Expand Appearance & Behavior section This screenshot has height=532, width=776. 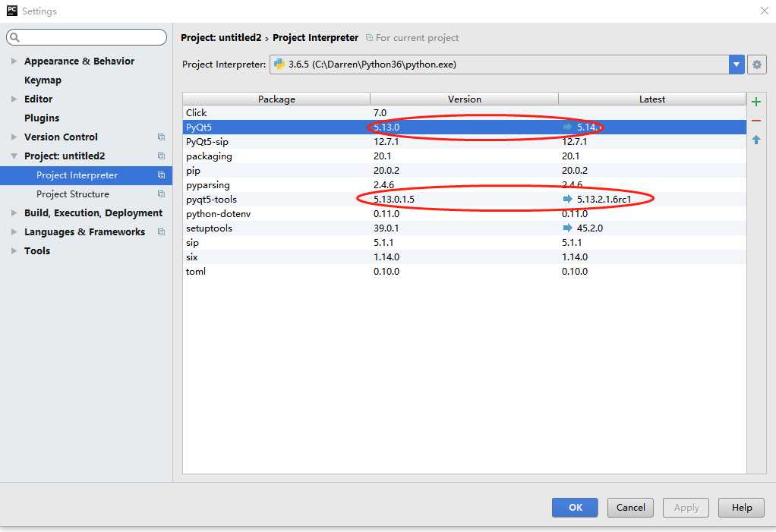(x=14, y=61)
